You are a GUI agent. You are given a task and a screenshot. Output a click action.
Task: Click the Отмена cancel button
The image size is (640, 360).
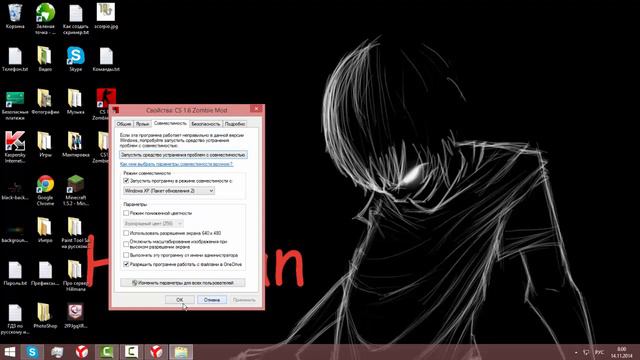point(212,300)
